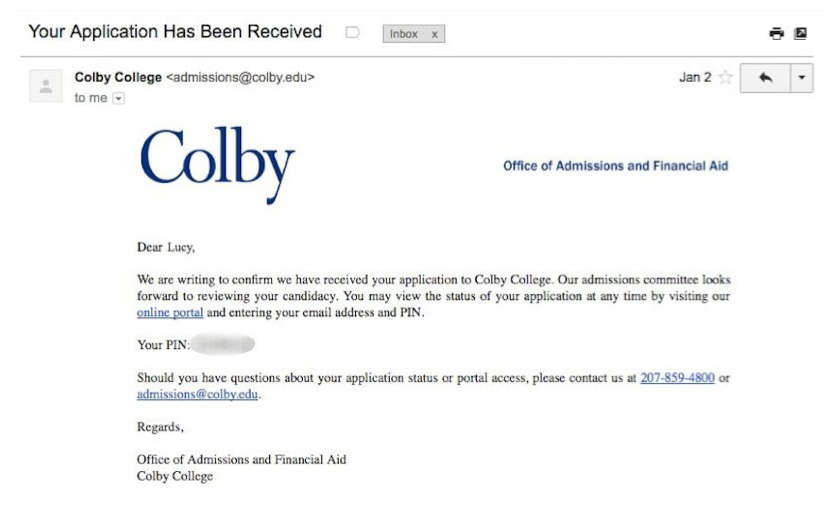Click the admissions@colby.edu link in the body

[x=197, y=394]
